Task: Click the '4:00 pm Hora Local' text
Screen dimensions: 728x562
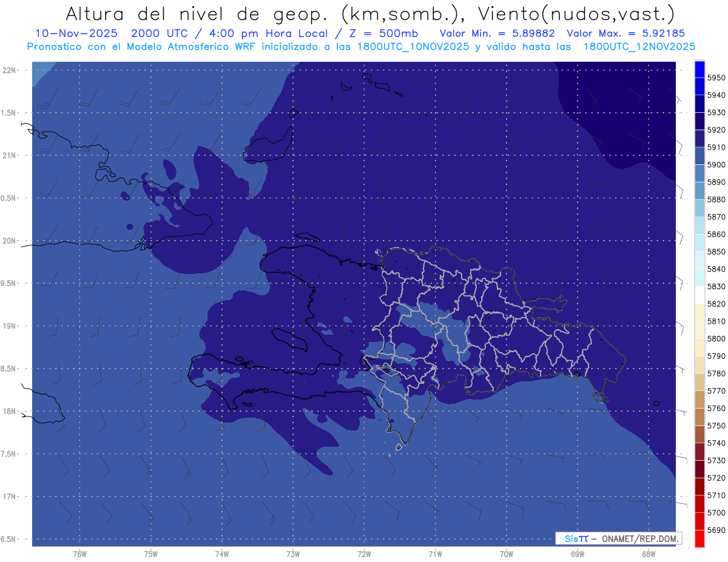Action: [x=269, y=33]
